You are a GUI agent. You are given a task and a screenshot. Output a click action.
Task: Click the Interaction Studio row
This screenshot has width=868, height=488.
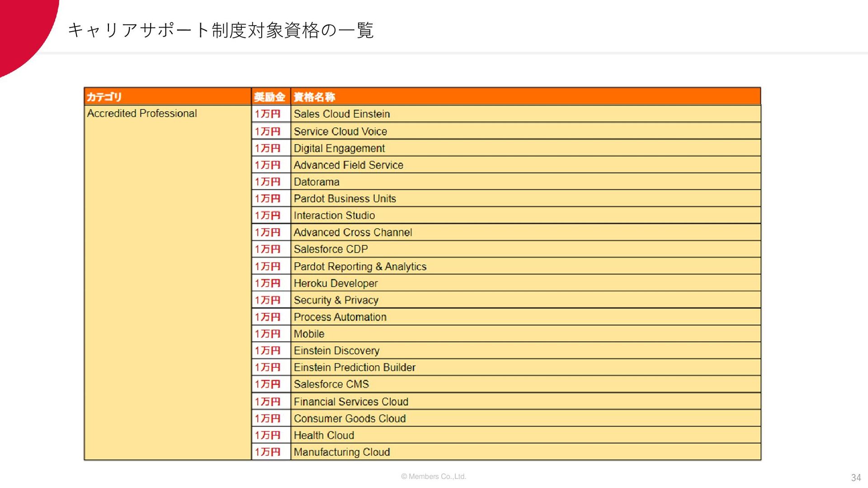tap(526, 215)
